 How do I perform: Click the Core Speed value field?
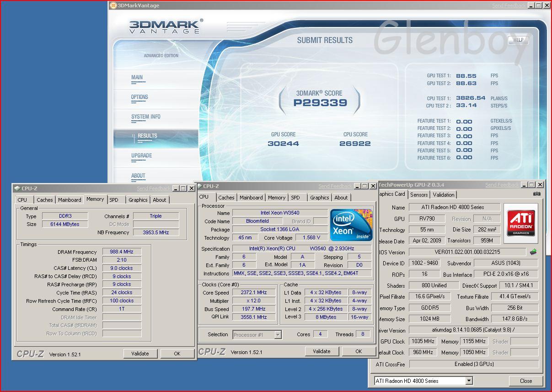(x=253, y=293)
